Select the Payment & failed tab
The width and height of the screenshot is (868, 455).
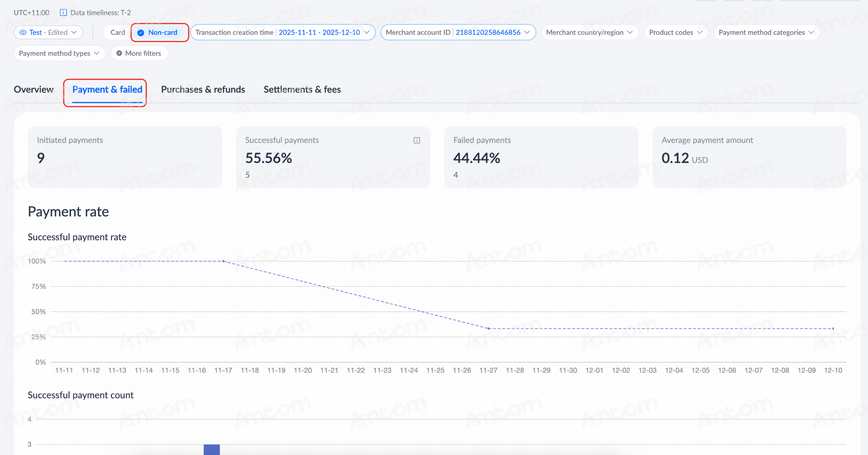[x=107, y=89]
